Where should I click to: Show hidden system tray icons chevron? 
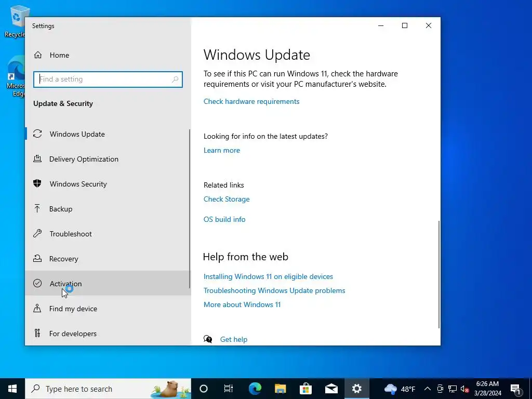pyautogui.click(x=428, y=389)
